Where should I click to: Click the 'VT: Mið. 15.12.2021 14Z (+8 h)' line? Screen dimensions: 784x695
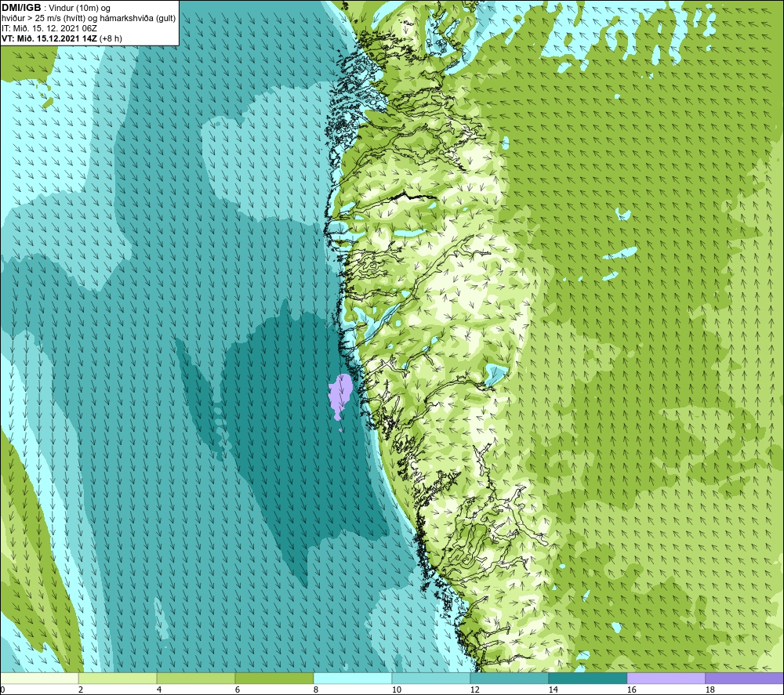click(62, 38)
